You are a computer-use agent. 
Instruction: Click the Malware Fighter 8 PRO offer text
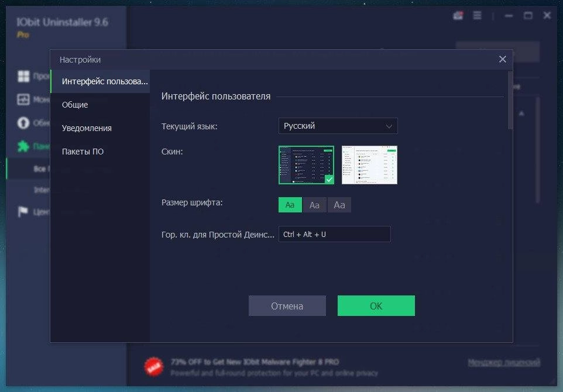255,362
